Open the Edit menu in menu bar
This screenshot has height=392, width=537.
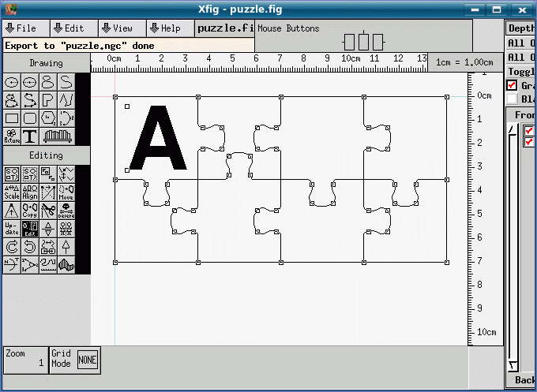click(x=74, y=28)
